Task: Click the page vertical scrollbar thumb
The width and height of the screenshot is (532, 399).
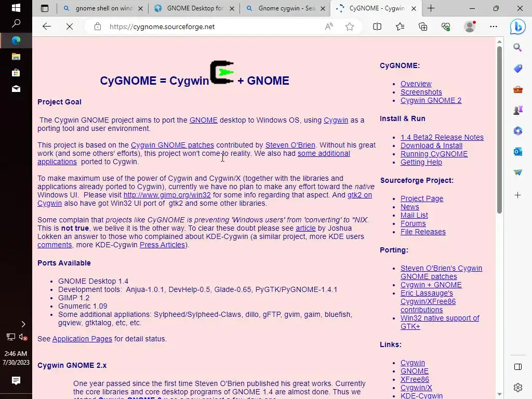Action: click(x=499, y=129)
